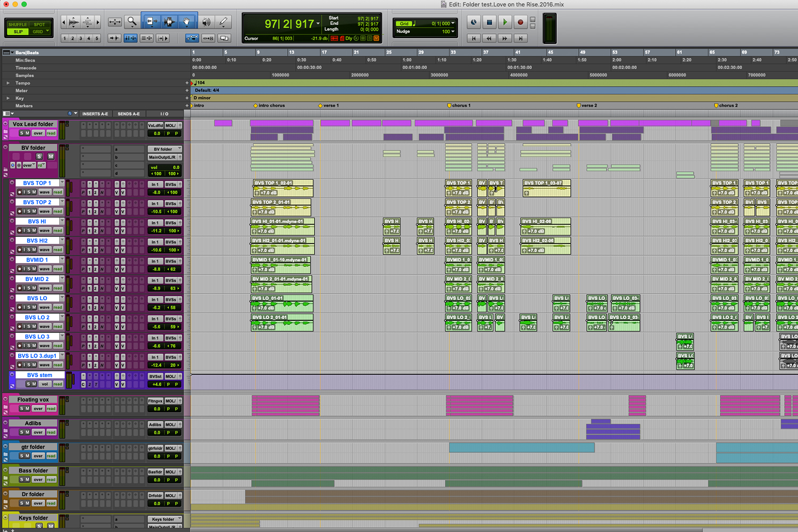
Task: Toggle Link Timeline and Edit Selection
Action: point(130,38)
